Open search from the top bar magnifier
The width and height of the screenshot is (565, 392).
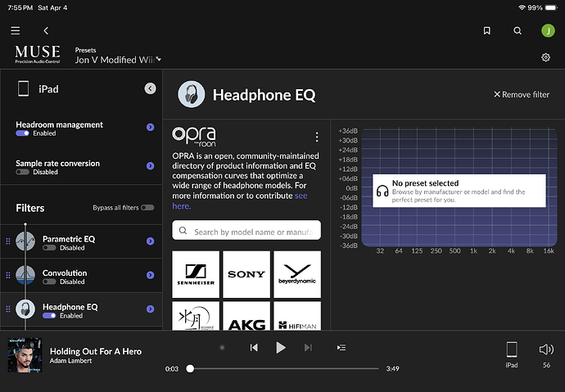tap(518, 30)
